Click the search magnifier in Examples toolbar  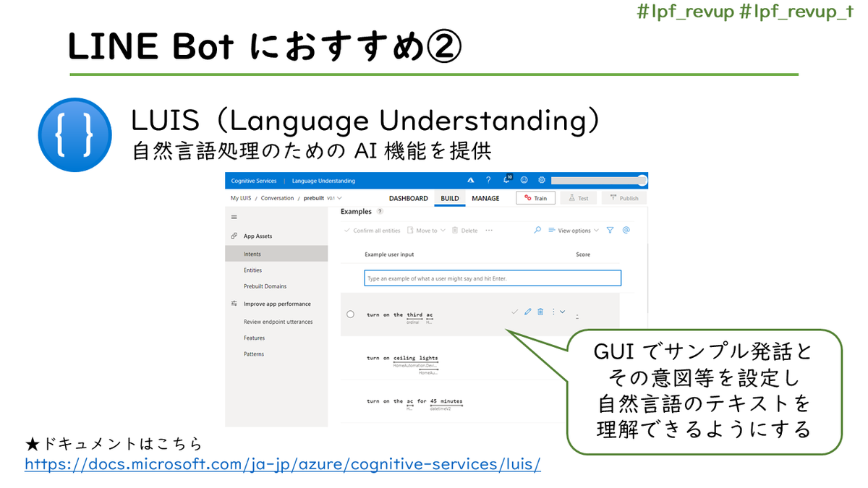click(537, 230)
